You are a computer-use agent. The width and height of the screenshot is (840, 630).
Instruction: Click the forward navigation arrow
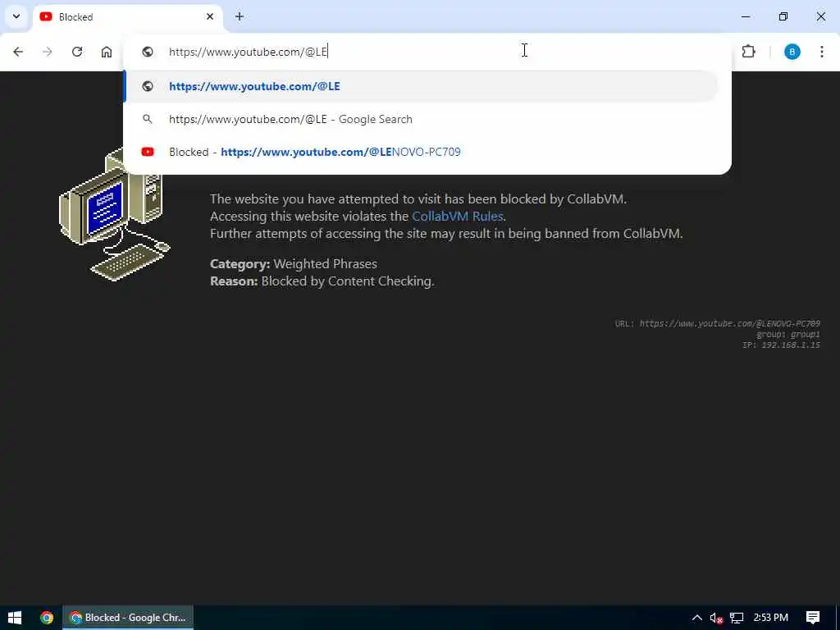tap(48, 52)
